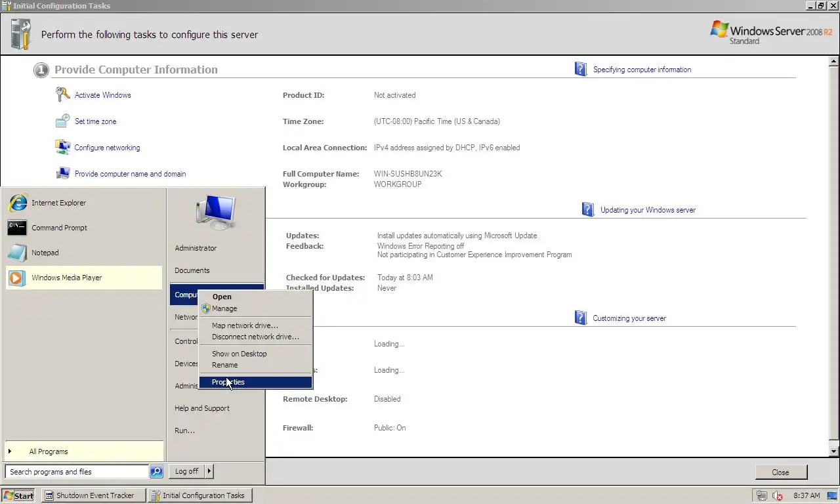This screenshot has width=840, height=504.
Task: Open Help and Support
Action: (202, 408)
